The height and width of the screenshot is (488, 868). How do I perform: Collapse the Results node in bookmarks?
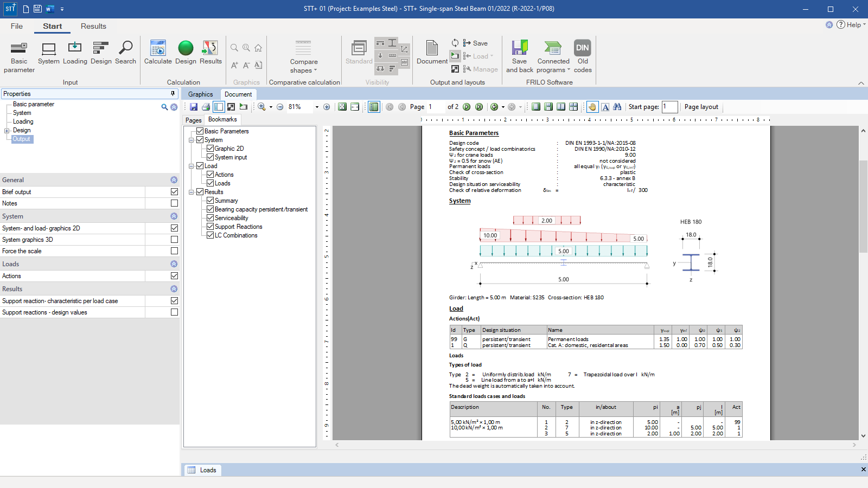[192, 192]
